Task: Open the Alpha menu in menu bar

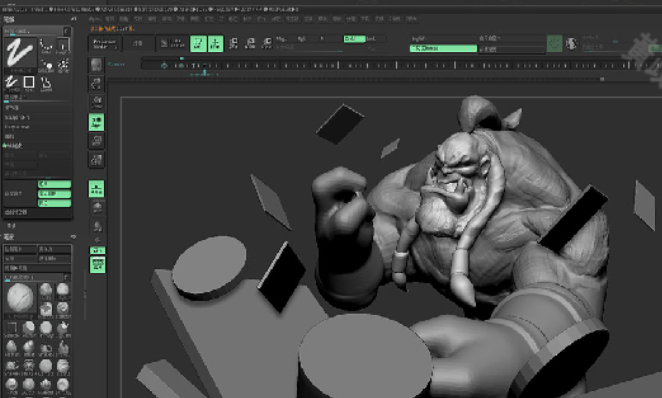Action: [94, 19]
